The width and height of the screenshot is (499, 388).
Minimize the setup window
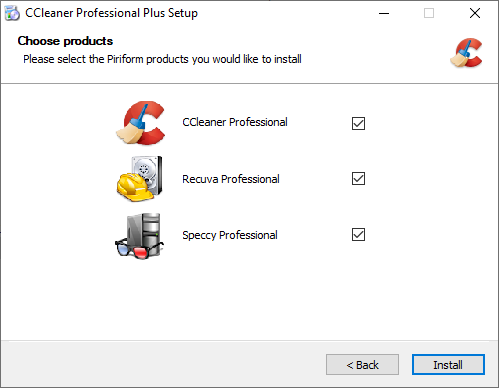click(384, 13)
